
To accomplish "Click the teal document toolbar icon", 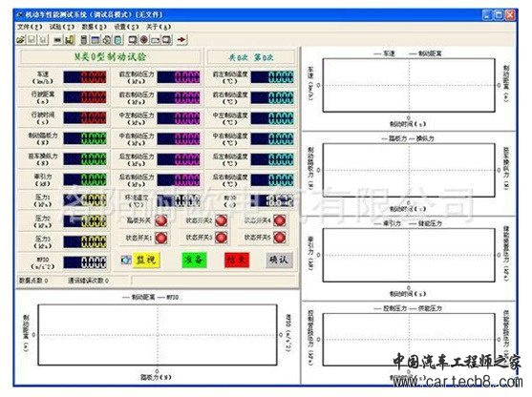I will [x=117, y=40].
